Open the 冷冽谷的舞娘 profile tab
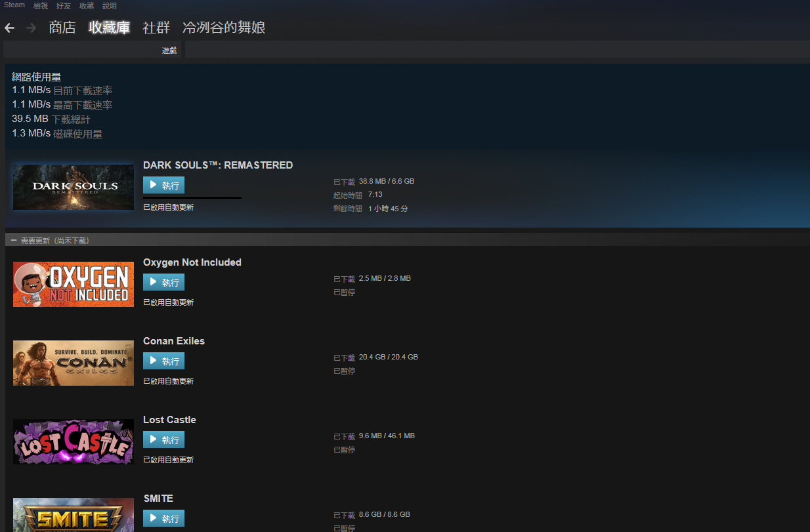The height and width of the screenshot is (532, 810). tap(224, 28)
